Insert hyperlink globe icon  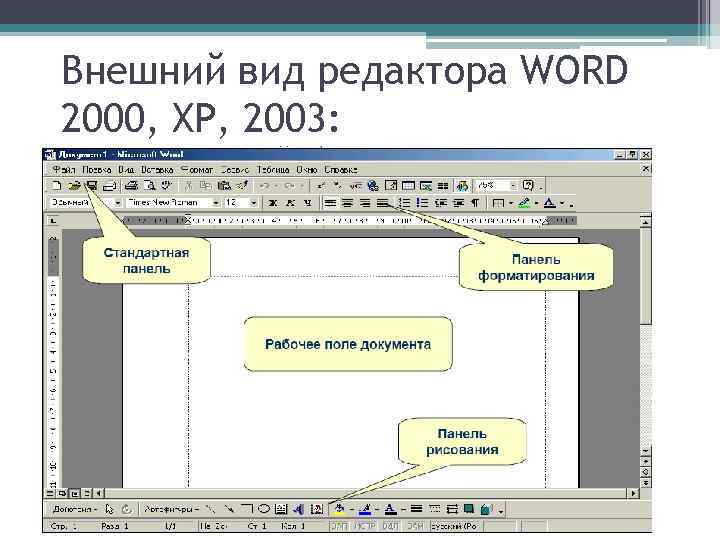pyautogui.click(x=373, y=186)
